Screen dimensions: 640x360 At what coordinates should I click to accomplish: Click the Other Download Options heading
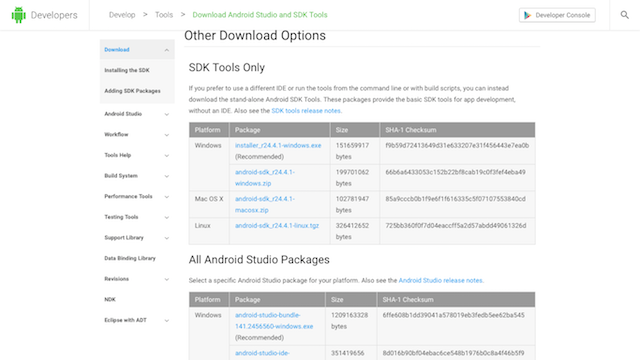pyautogui.click(x=255, y=36)
